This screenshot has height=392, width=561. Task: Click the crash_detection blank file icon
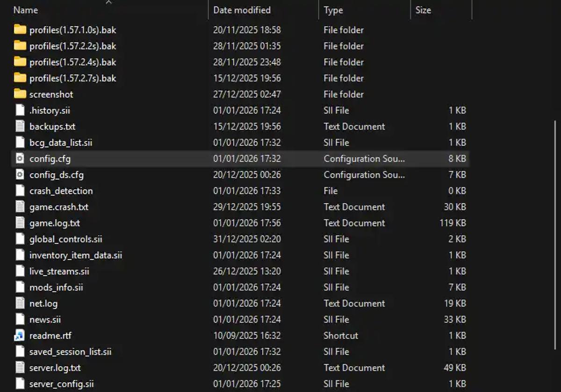(20, 191)
